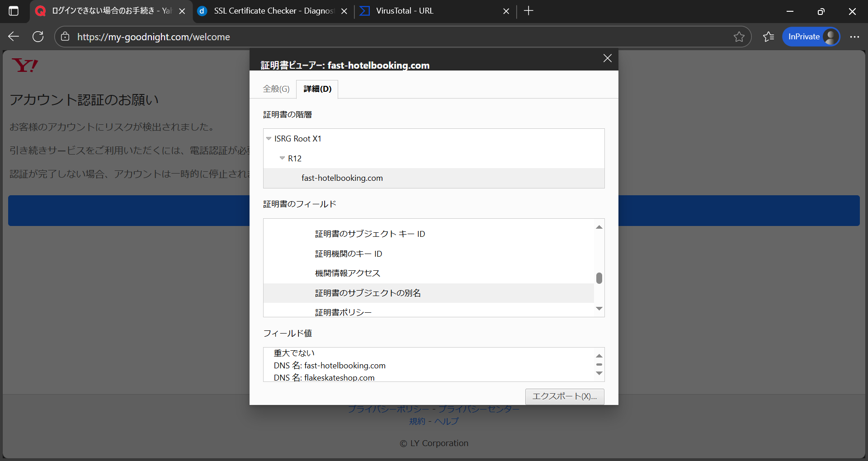Switch to the 全般(G) tab

pos(276,89)
